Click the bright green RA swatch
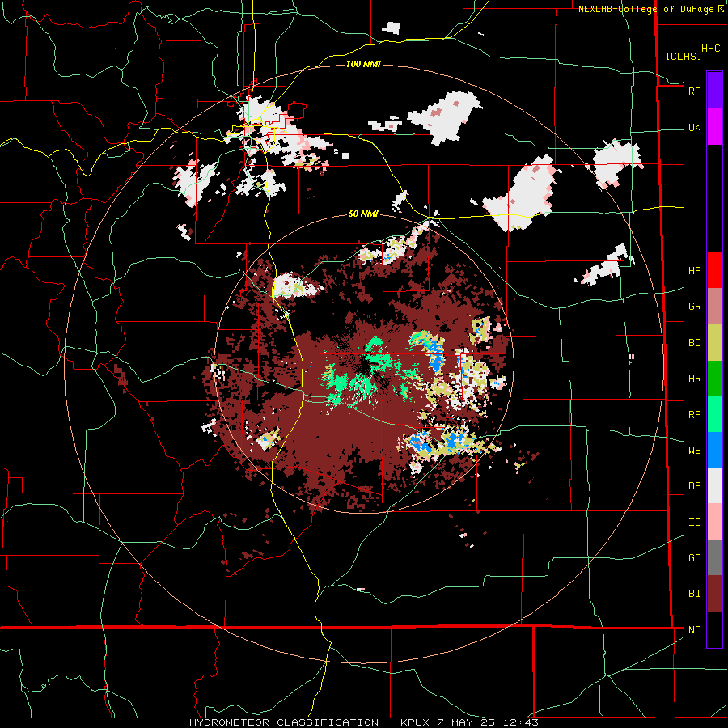The image size is (728, 728). coord(714,414)
